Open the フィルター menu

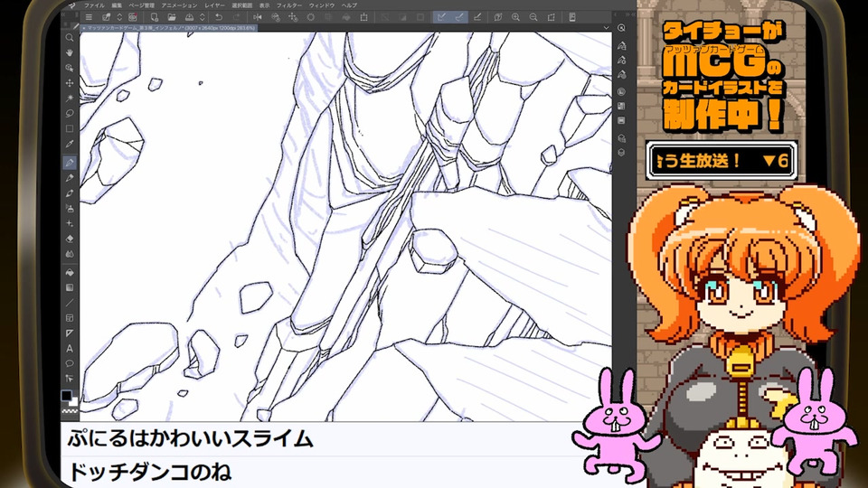(289, 5)
